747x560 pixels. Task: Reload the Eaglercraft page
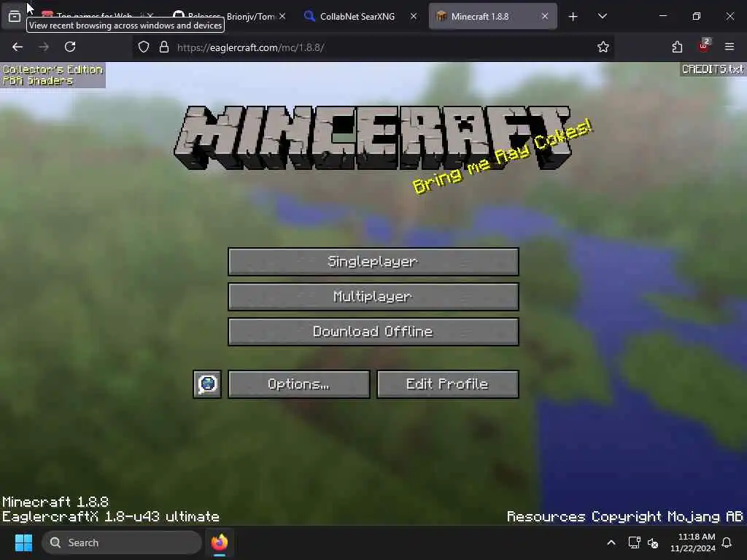pos(70,47)
